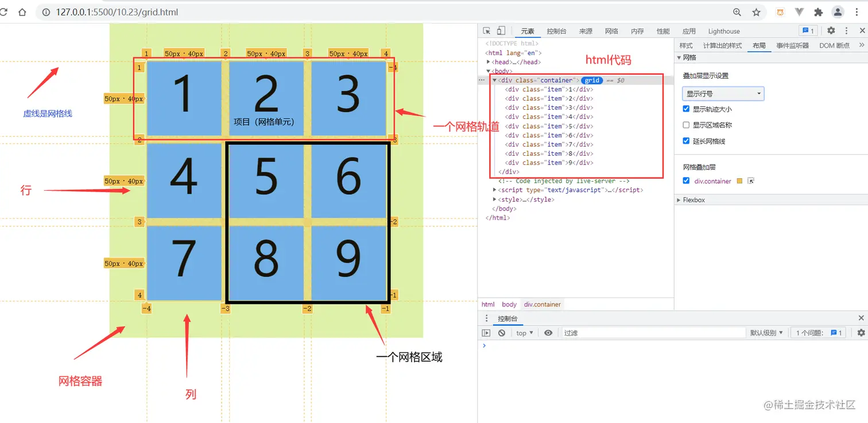Open the 显示行号 dropdown
Viewport: 868px width, 423px height.
tap(723, 94)
